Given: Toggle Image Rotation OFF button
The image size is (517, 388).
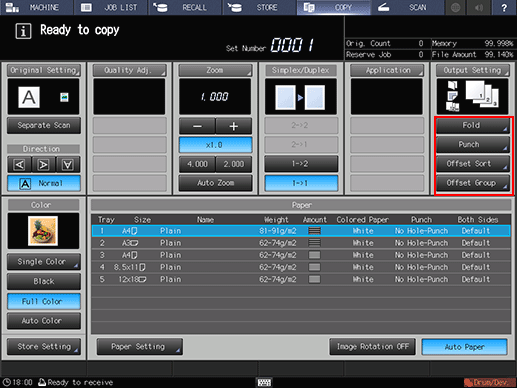Looking at the screenshot, I should (x=373, y=347).
